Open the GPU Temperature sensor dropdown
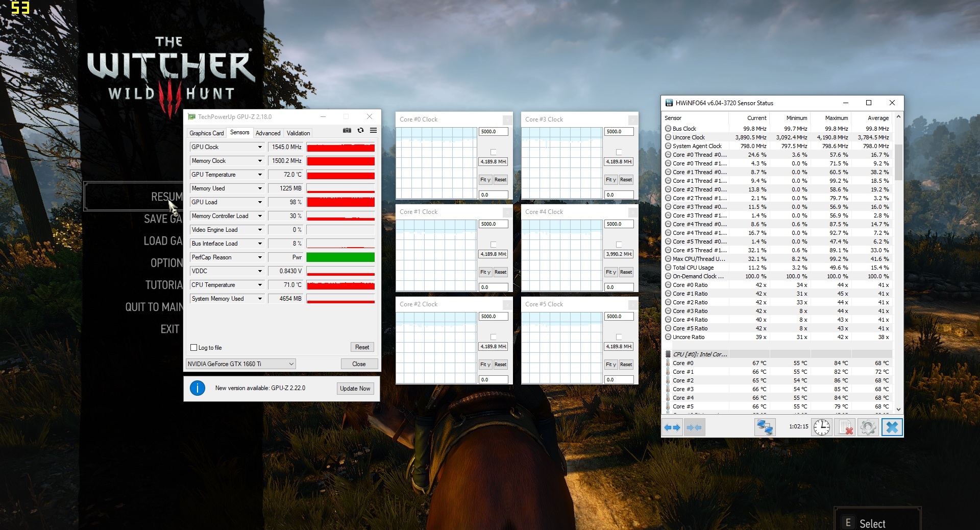The height and width of the screenshot is (530, 980). pos(260,175)
